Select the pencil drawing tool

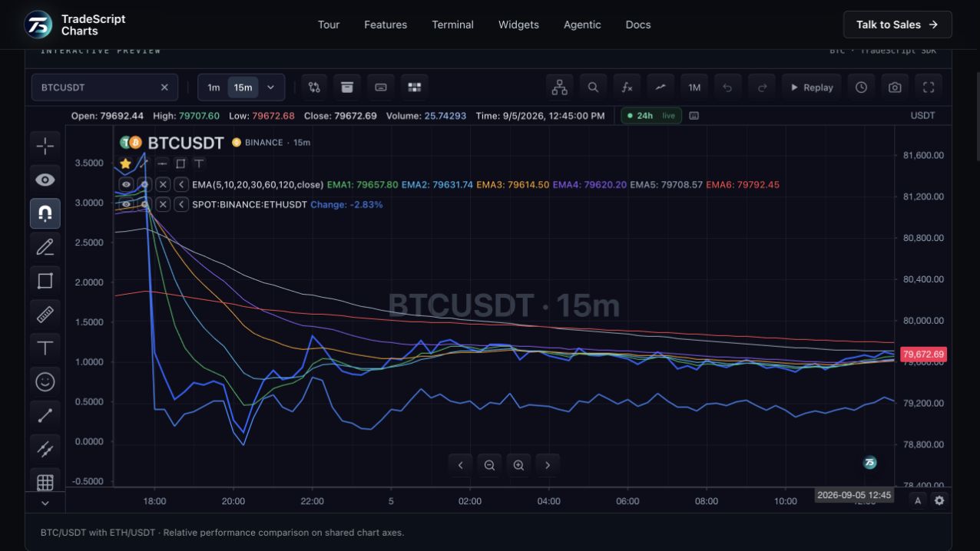pos(45,246)
